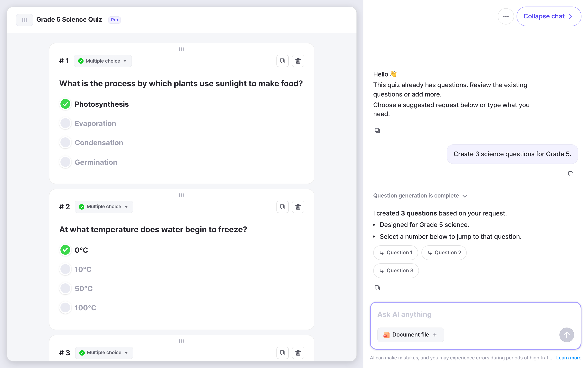588x368 pixels.
Task: Jump to Question 1
Action: coord(395,253)
